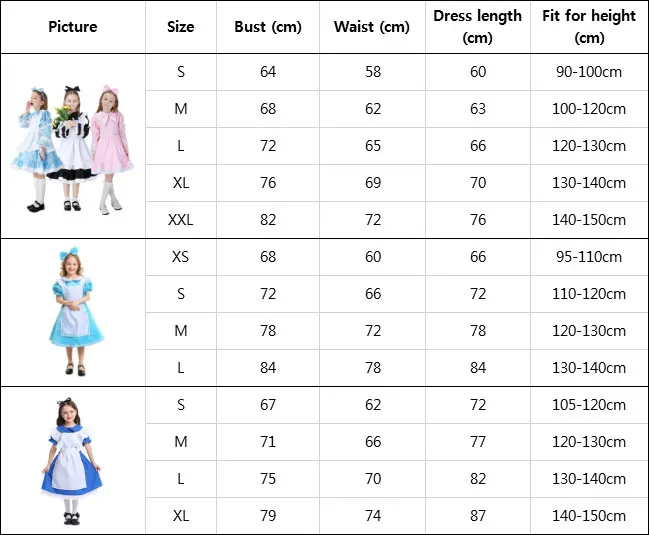This screenshot has height=535, width=649.
Task: Click dress length value 77
Action: click(x=478, y=441)
